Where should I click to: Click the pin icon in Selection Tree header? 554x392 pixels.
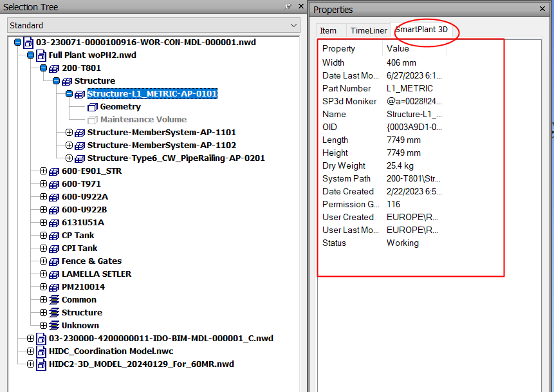289,7
